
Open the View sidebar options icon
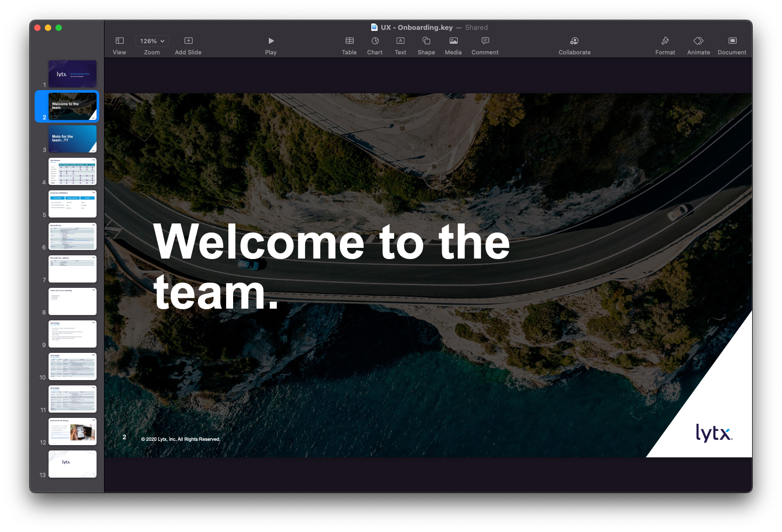click(x=119, y=41)
